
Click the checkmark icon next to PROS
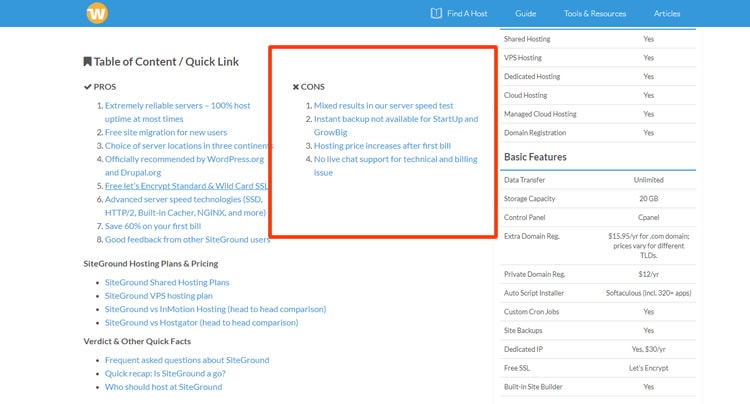tap(88, 87)
